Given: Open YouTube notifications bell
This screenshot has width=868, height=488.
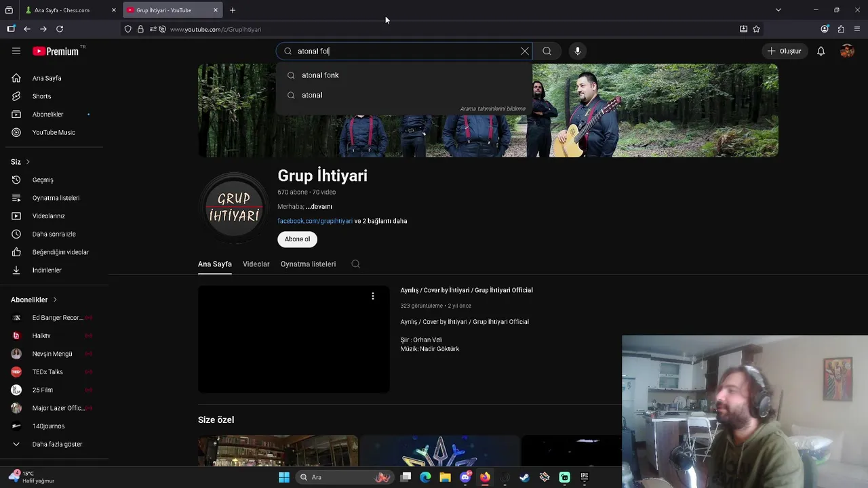Looking at the screenshot, I should coord(821,51).
